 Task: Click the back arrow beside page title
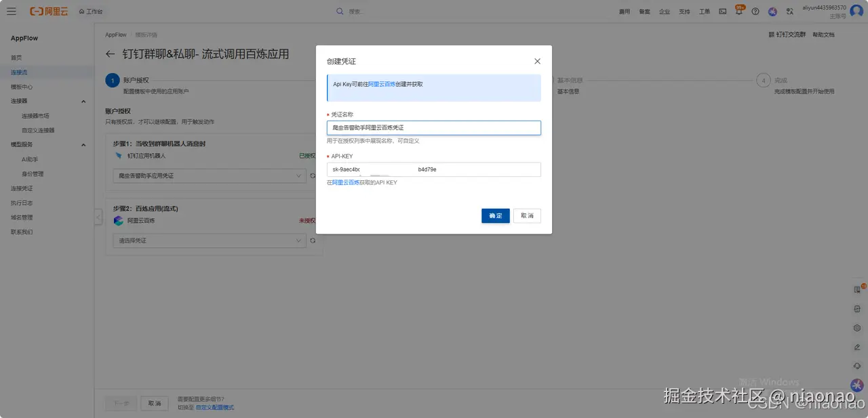110,54
